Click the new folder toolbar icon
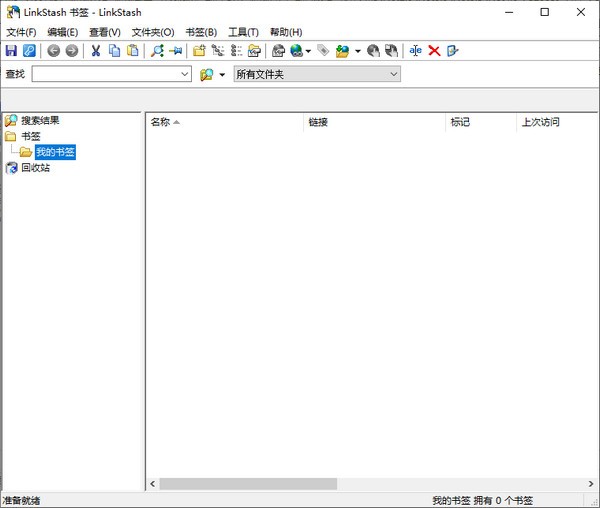The image size is (600, 508). pos(199,51)
